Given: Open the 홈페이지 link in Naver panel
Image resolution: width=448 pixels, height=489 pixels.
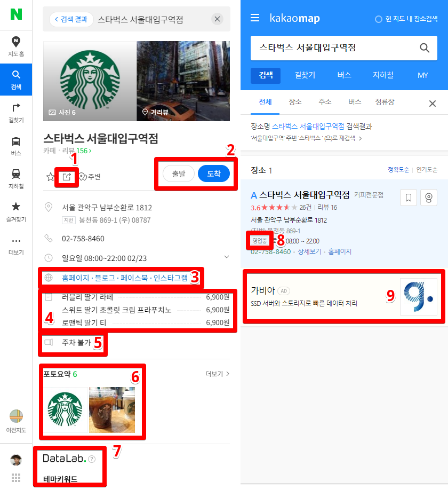Looking at the screenshot, I should 75,278.
